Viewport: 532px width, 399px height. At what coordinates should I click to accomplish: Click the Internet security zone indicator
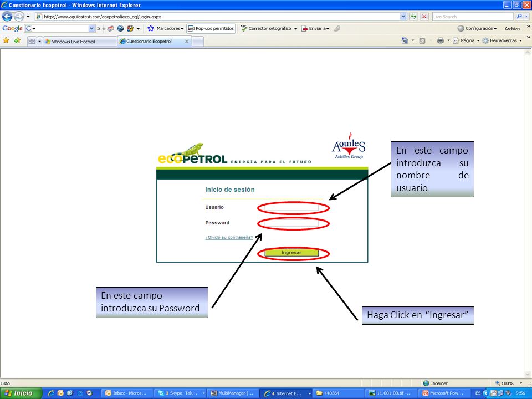(436, 383)
